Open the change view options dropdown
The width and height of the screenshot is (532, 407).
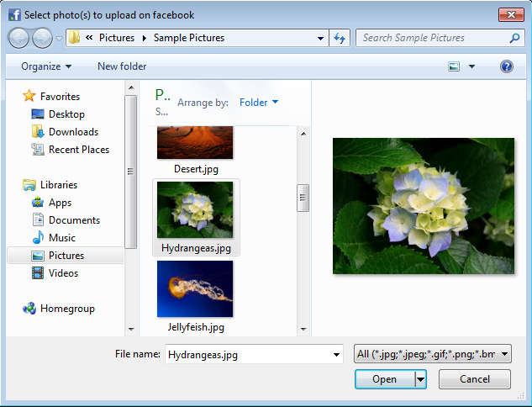pos(471,66)
